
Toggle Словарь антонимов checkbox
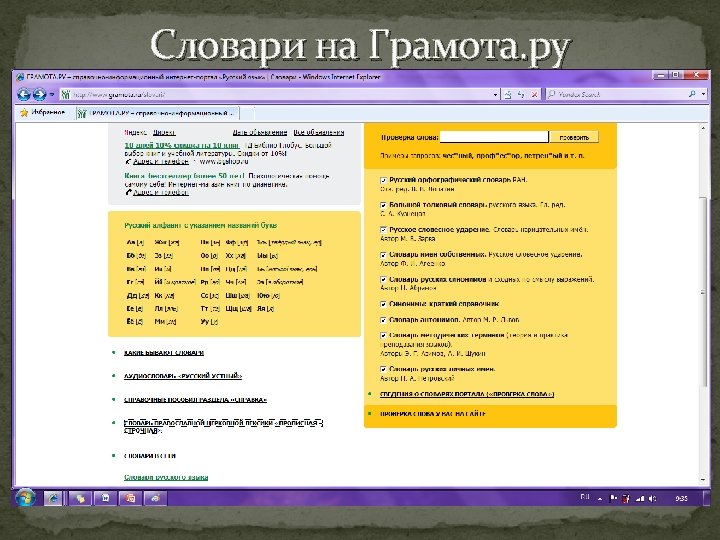coord(383,320)
